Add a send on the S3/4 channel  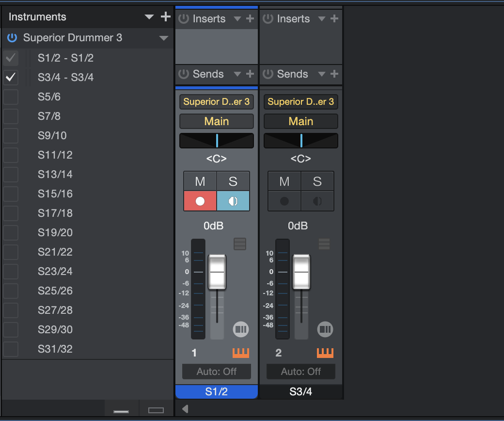coord(334,74)
